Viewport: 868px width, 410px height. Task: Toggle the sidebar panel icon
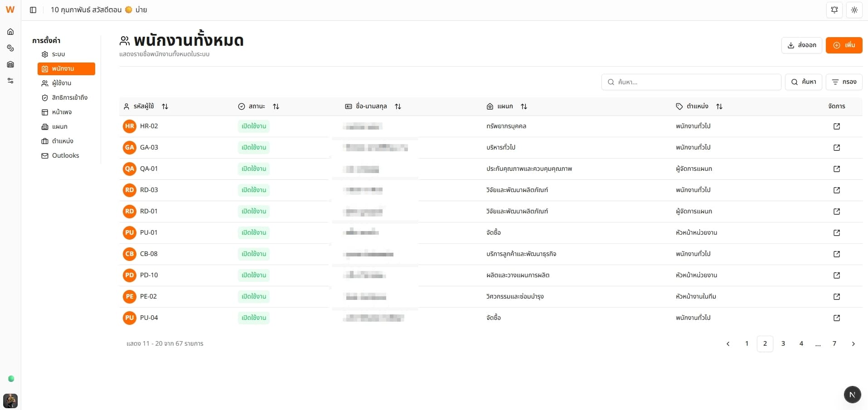pos(33,10)
